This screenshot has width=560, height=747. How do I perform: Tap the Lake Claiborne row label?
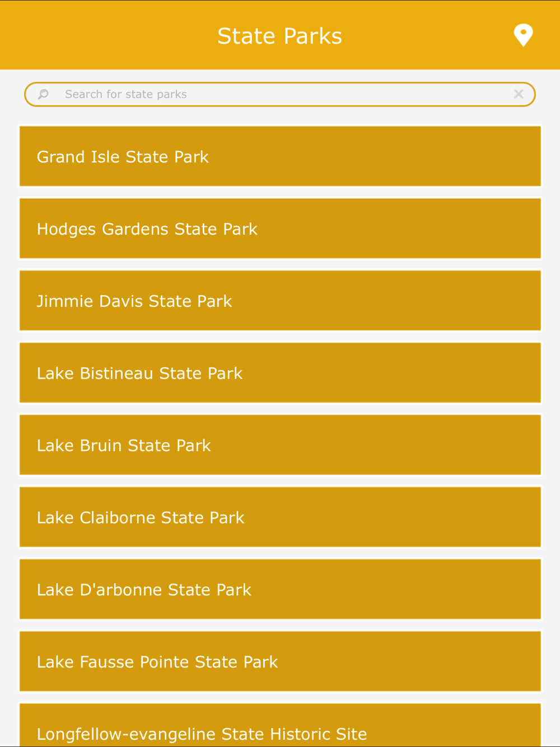tap(141, 517)
